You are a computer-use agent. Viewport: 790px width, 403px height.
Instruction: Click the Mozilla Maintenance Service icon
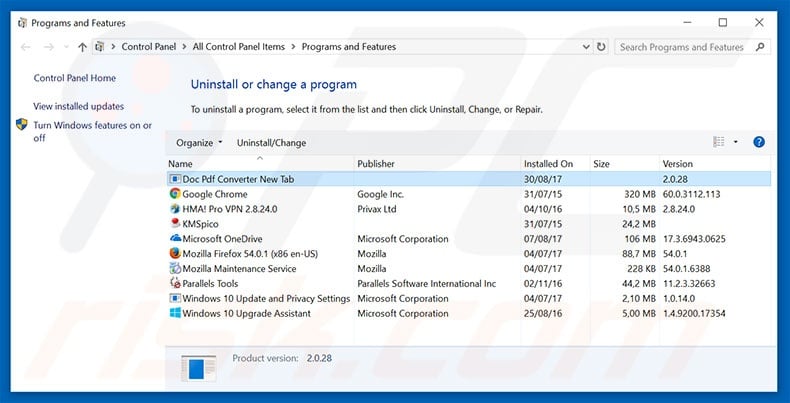pos(175,268)
